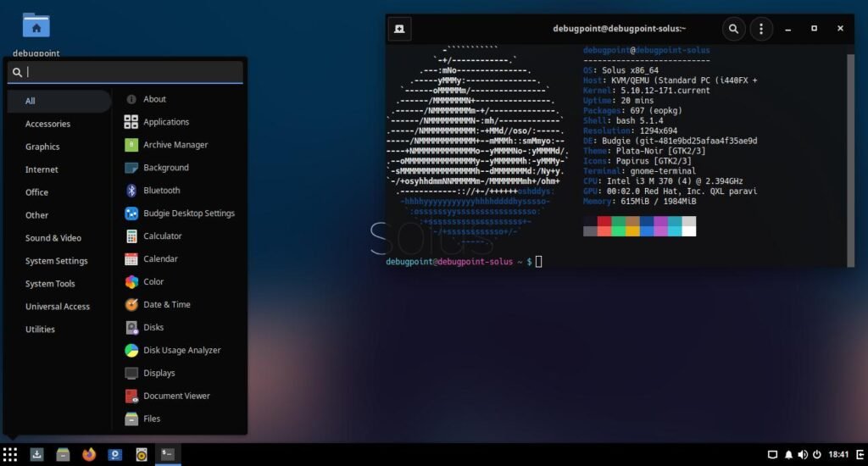
Task: Open a new terminal tab button
Action: 399,29
